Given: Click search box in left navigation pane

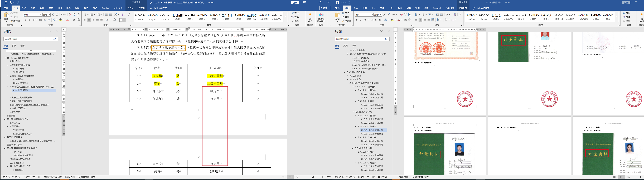Looking at the screenshot, I should 28,39.
